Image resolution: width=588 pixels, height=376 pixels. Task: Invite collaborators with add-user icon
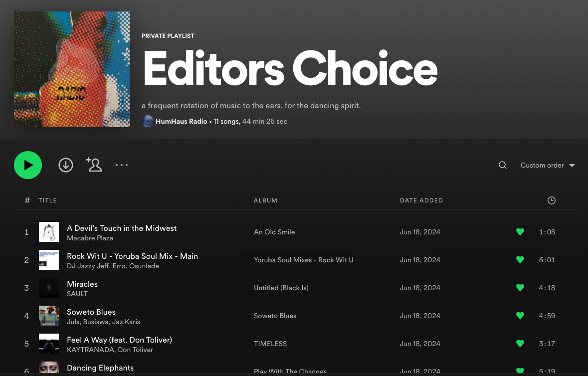click(x=94, y=165)
